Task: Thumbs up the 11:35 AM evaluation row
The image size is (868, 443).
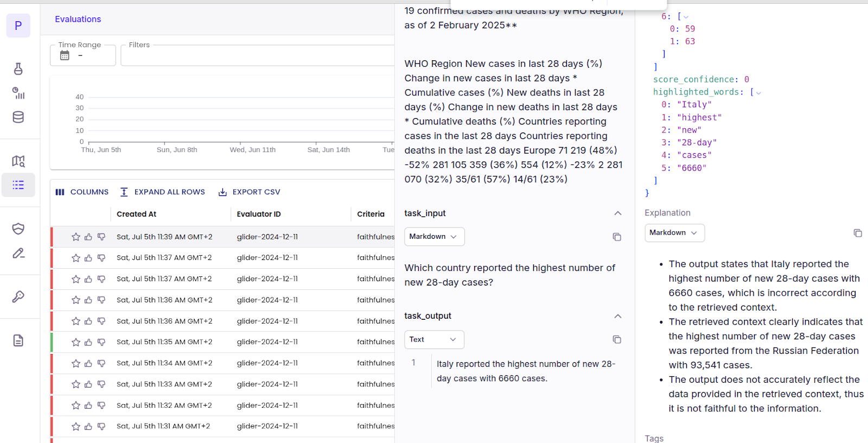Action: pyautogui.click(x=88, y=342)
